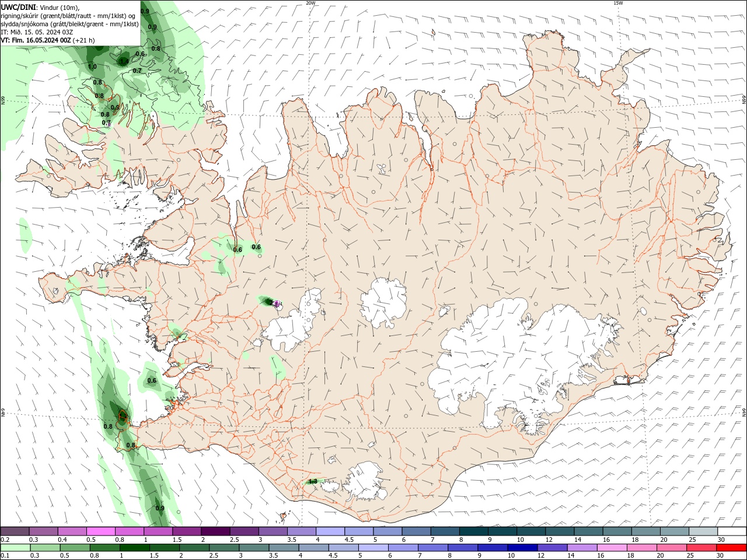Pick the palest green rain swatch labeled 0.1
747x560 pixels.
point(15,548)
